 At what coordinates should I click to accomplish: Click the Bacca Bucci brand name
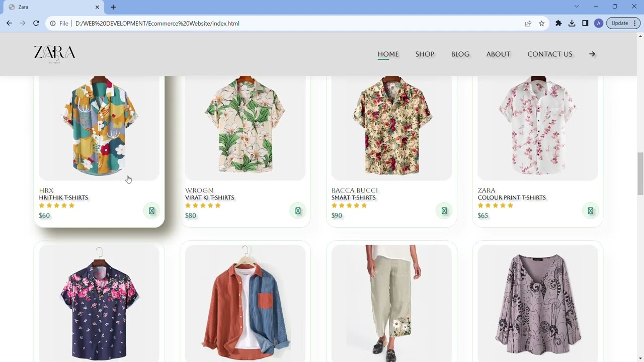(x=355, y=191)
